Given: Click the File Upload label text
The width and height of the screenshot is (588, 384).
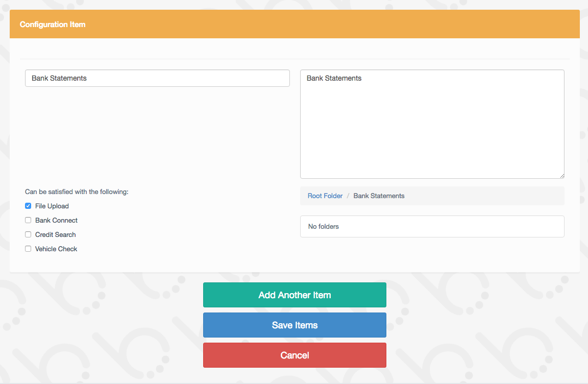Looking at the screenshot, I should point(52,206).
